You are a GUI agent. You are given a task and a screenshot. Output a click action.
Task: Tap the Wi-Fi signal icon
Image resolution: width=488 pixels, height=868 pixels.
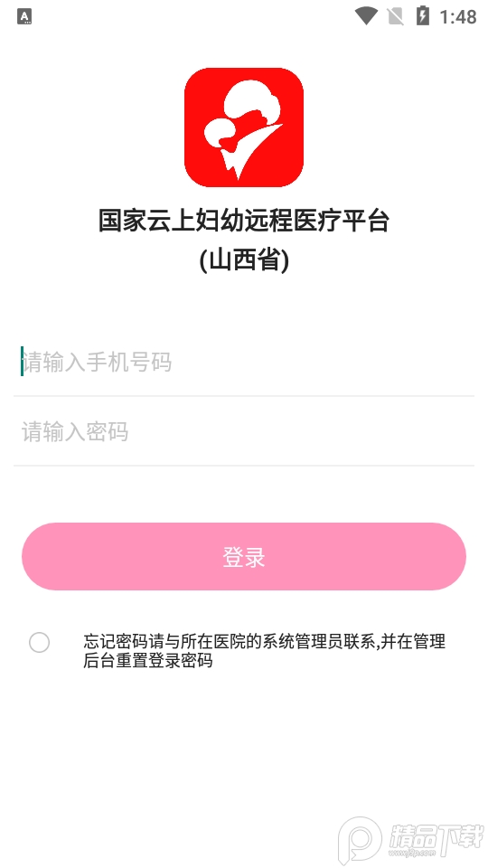coord(366,16)
